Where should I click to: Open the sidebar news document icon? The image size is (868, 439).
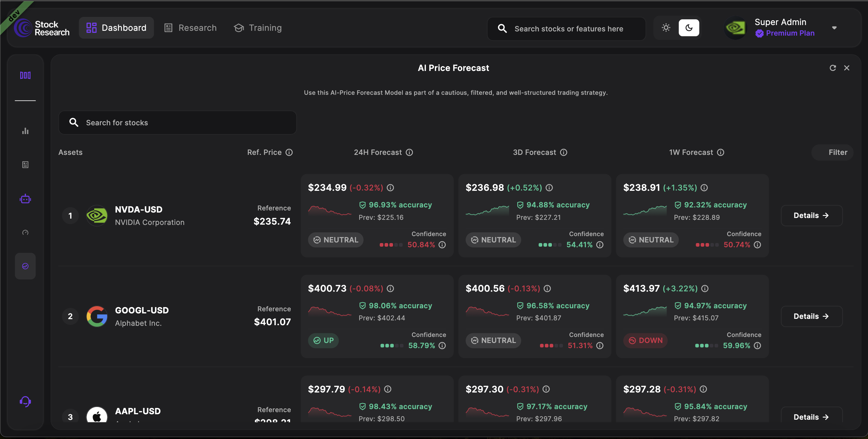(x=25, y=165)
